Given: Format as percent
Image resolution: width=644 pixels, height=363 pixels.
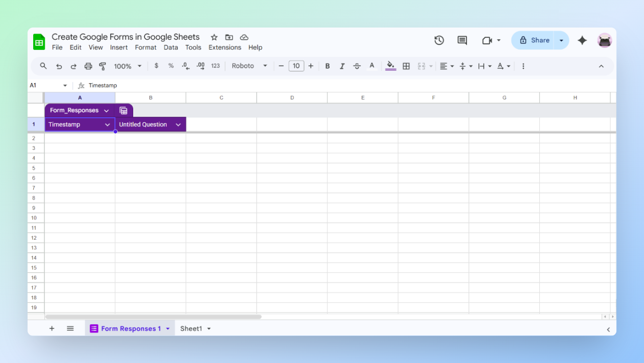Looking at the screenshot, I should (x=171, y=66).
